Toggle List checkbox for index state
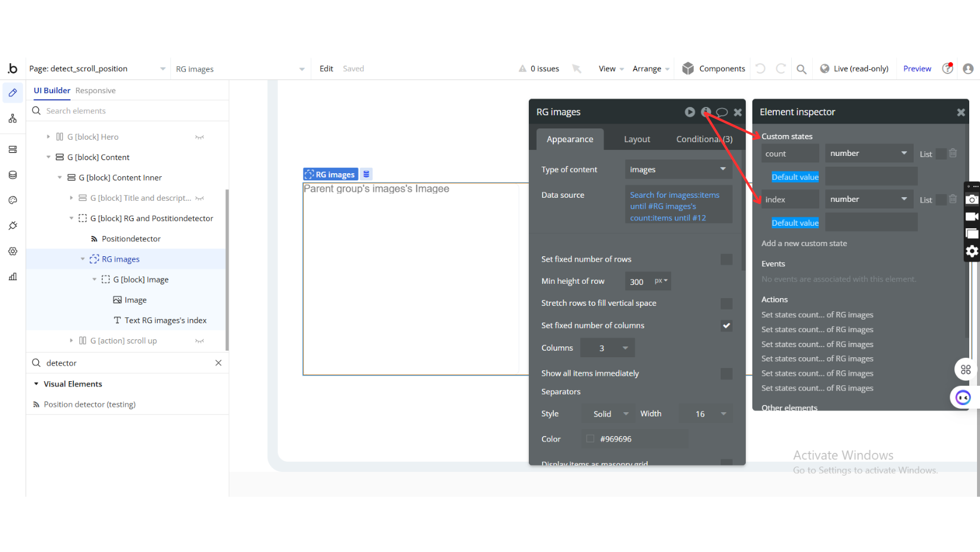The image size is (980, 552). 941,200
